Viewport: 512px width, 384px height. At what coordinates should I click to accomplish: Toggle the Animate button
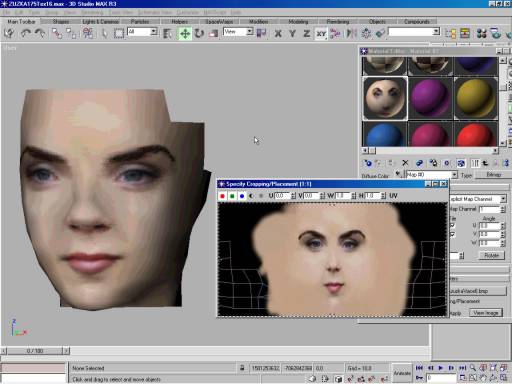click(x=401, y=373)
